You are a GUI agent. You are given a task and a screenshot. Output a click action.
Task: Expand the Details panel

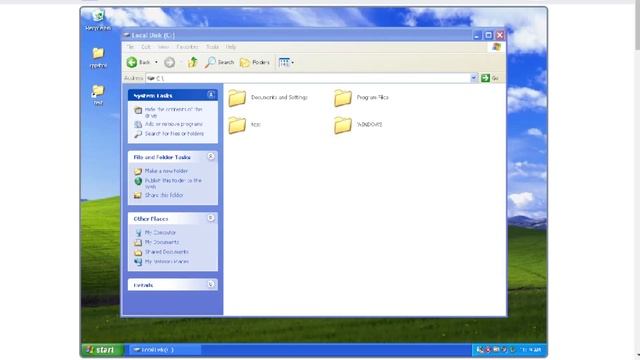pos(211,284)
